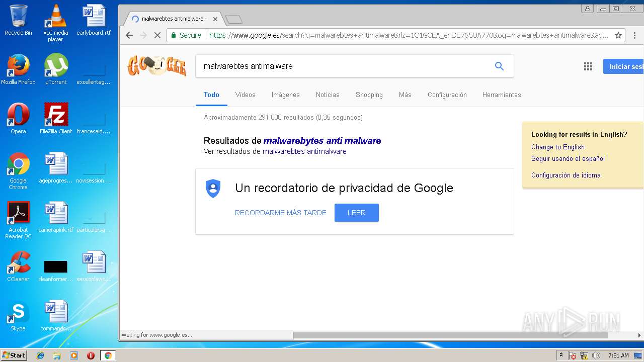Open Configuración de idioma link

(x=566, y=175)
